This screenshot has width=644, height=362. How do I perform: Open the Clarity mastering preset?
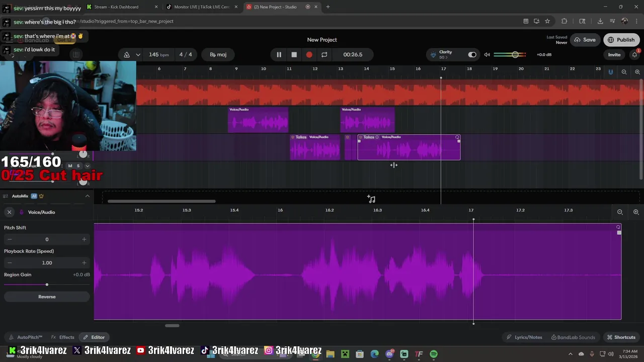pos(446,54)
